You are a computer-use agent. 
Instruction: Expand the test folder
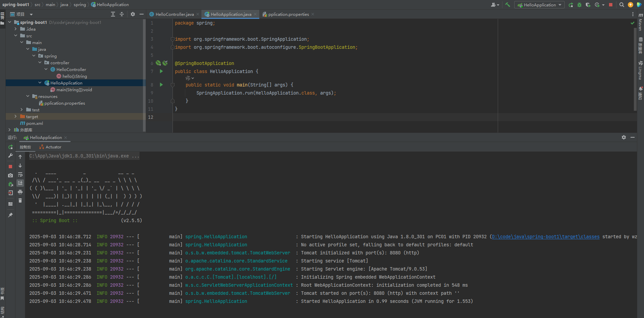[22, 110]
